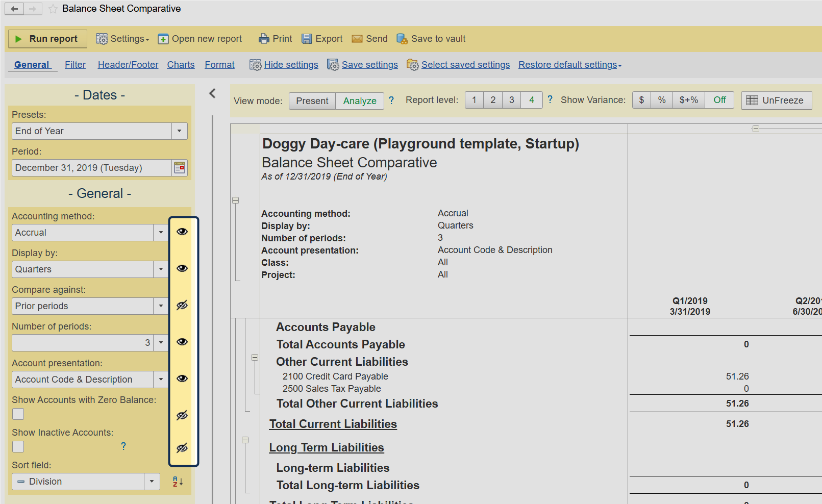Go back using the left arrow button
This screenshot has height=504, width=822.
click(x=14, y=9)
